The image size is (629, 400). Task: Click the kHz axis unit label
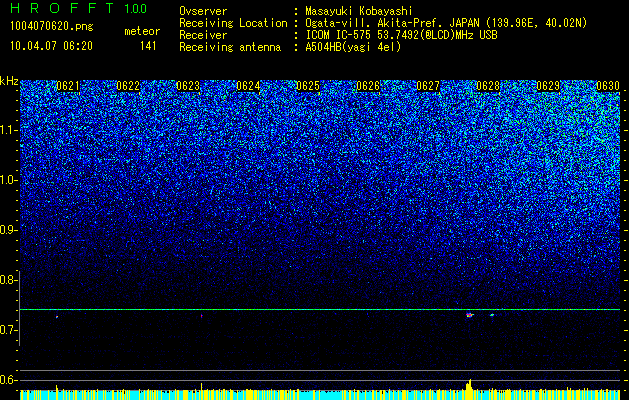pyautogui.click(x=9, y=81)
